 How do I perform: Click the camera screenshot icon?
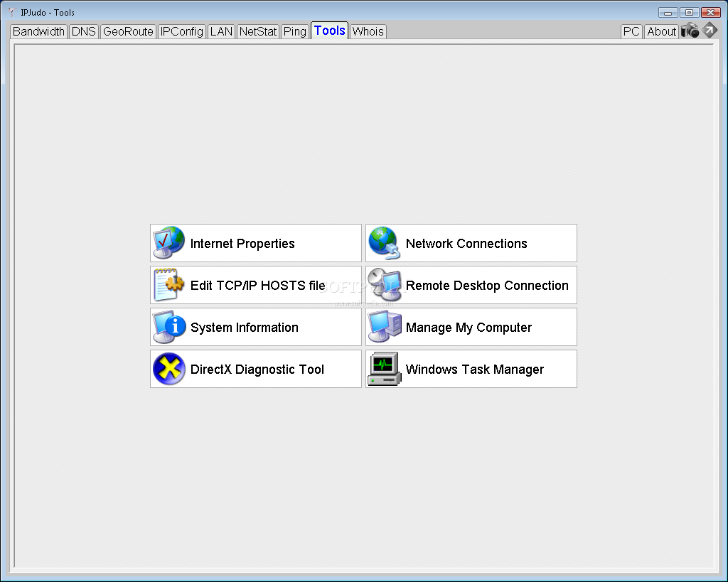coord(690,31)
